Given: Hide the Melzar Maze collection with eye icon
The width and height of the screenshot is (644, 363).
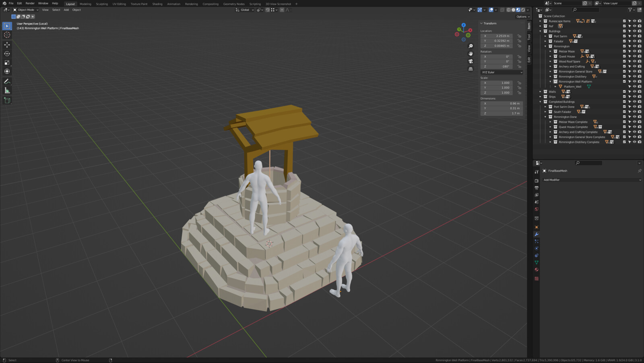Looking at the screenshot, I should tap(634, 51).
